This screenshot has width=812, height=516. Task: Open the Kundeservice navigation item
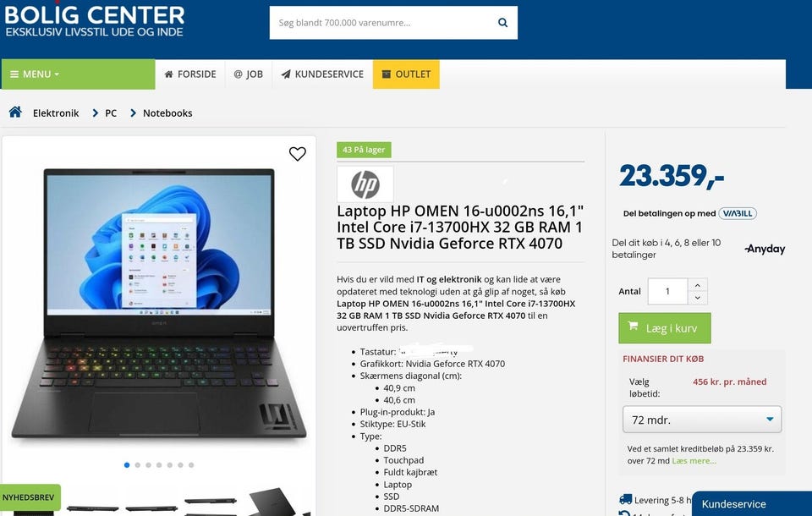click(x=322, y=74)
